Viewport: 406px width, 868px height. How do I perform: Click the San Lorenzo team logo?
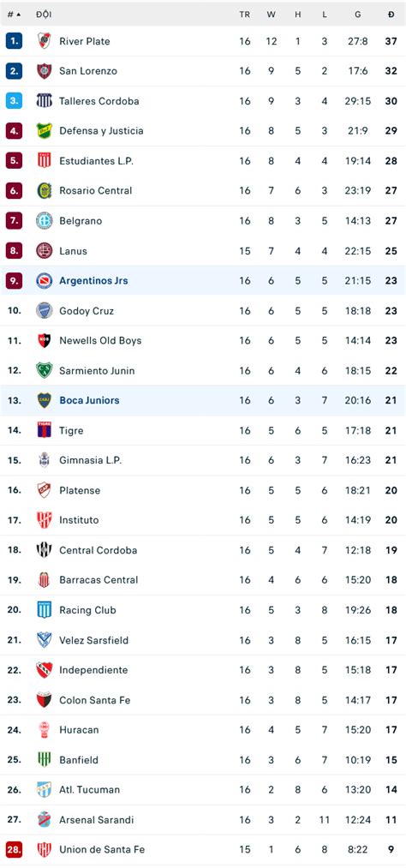pyautogui.click(x=45, y=71)
